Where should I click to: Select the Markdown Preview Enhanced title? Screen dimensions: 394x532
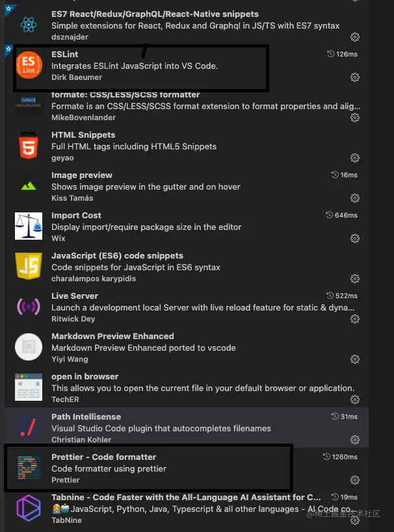point(112,336)
